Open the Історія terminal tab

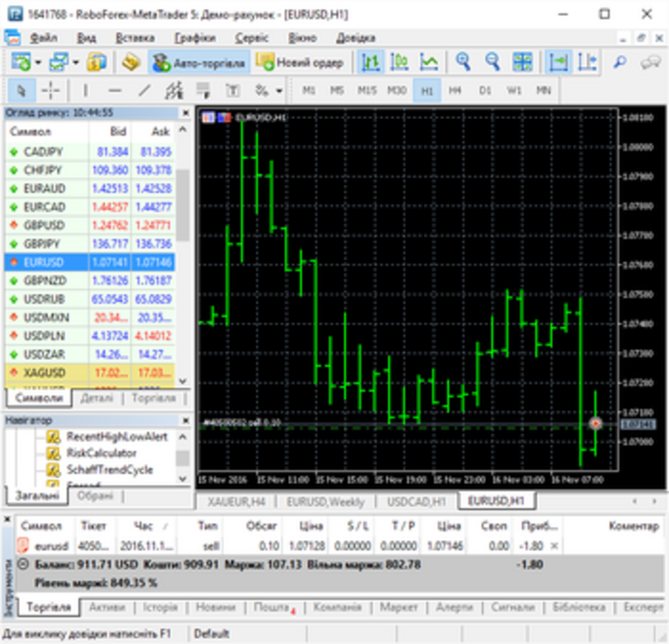click(160, 607)
